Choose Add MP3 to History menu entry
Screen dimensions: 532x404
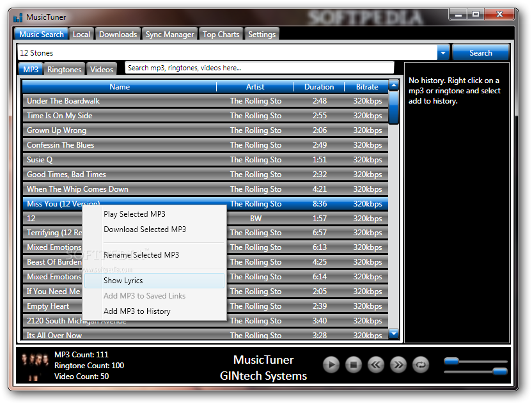[154, 311]
